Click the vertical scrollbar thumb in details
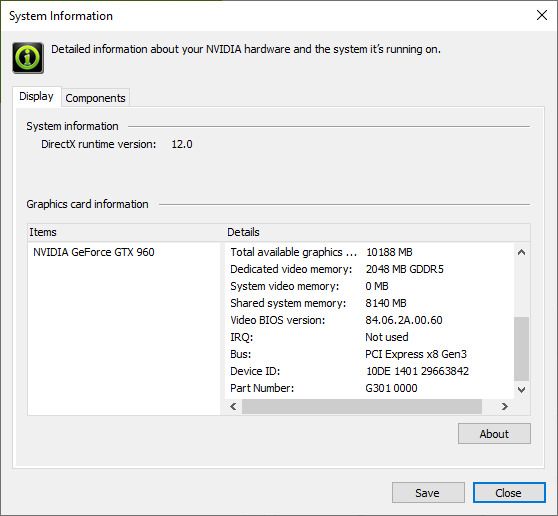This screenshot has width=558, height=516. [521, 349]
